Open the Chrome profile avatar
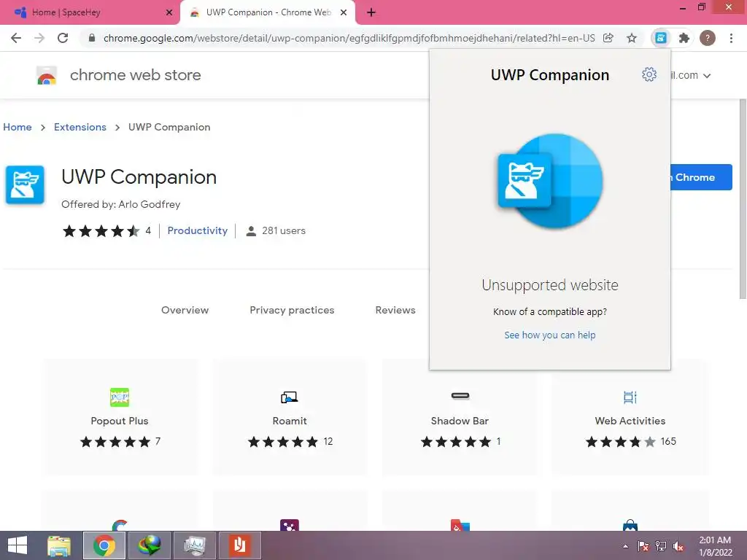 click(708, 38)
